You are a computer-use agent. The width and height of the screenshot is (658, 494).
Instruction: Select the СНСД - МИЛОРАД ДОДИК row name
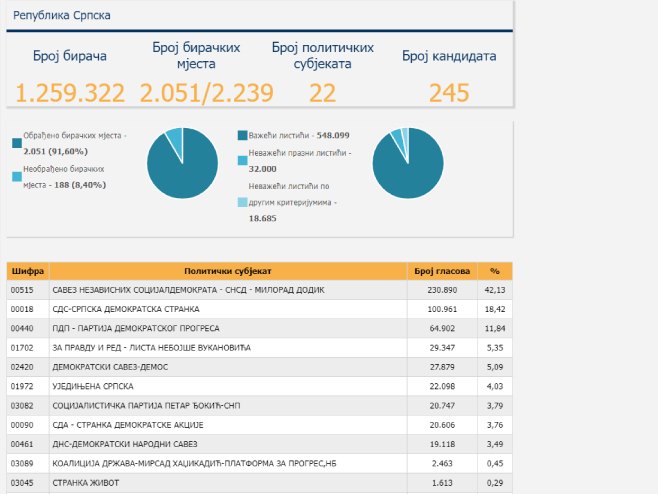pos(188,290)
